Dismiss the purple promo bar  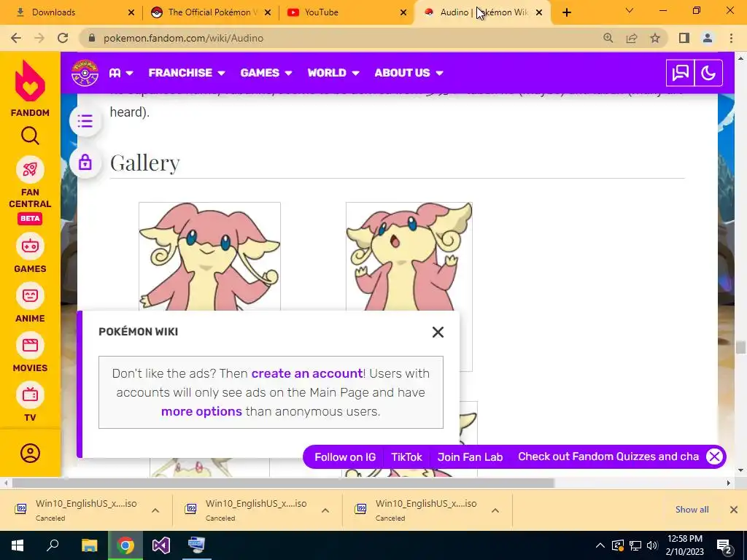point(714,456)
